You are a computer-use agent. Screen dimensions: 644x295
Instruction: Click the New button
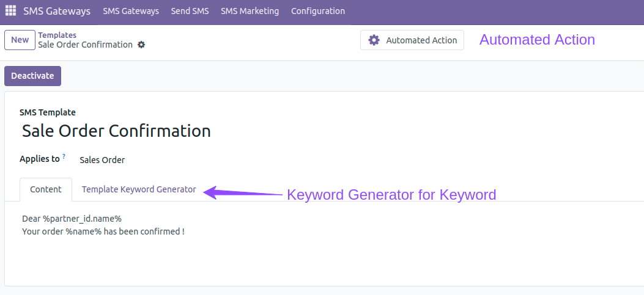tap(20, 40)
